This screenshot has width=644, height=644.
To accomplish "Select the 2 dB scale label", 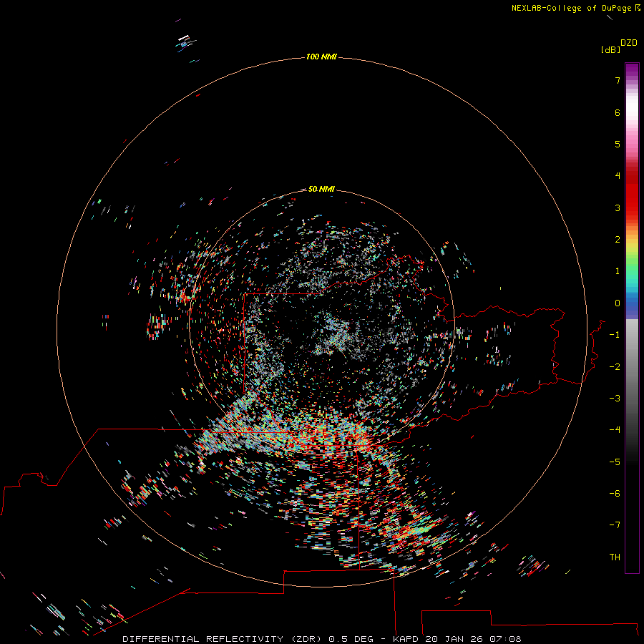I will click(x=618, y=240).
